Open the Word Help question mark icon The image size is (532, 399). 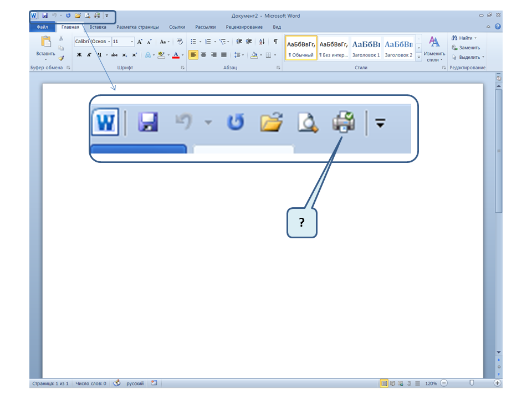pyautogui.click(x=498, y=27)
